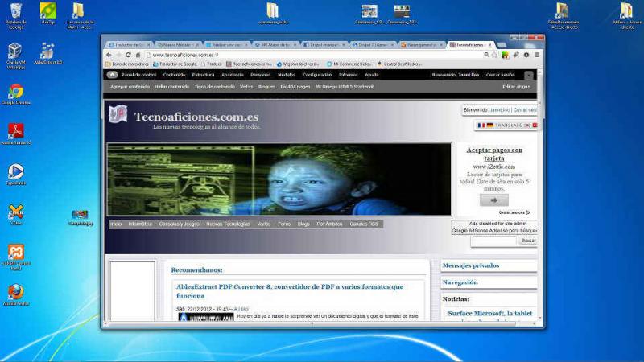Open the FotosDocumento shortcut folder
644x362 pixels.
tap(563, 15)
